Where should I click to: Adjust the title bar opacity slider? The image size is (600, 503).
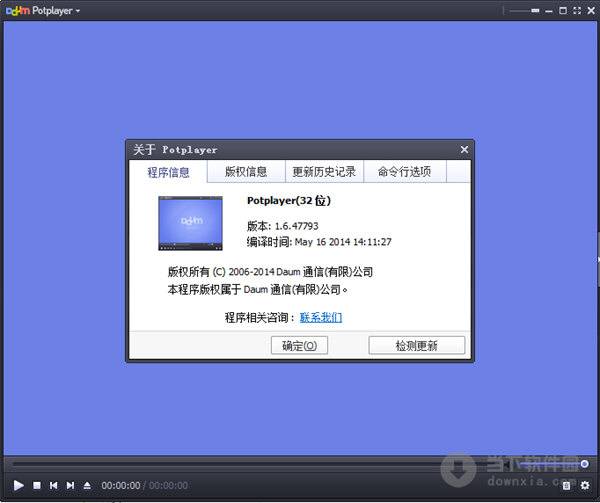point(524,11)
